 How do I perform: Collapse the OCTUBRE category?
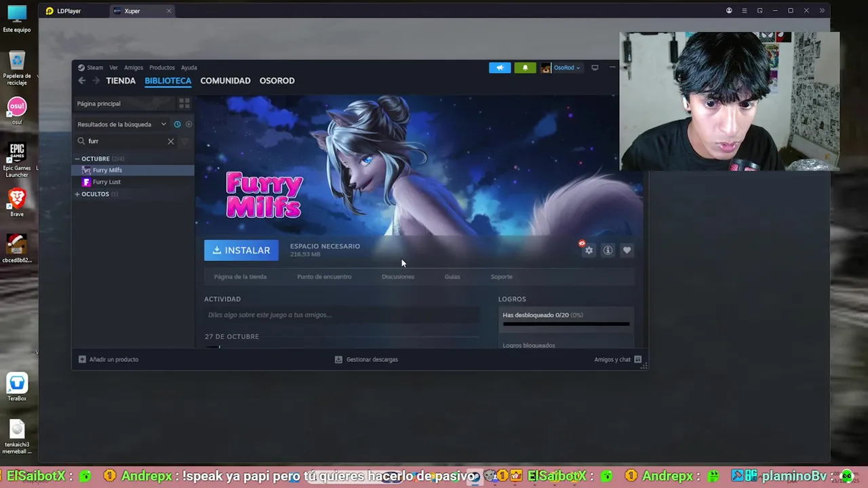click(77, 159)
